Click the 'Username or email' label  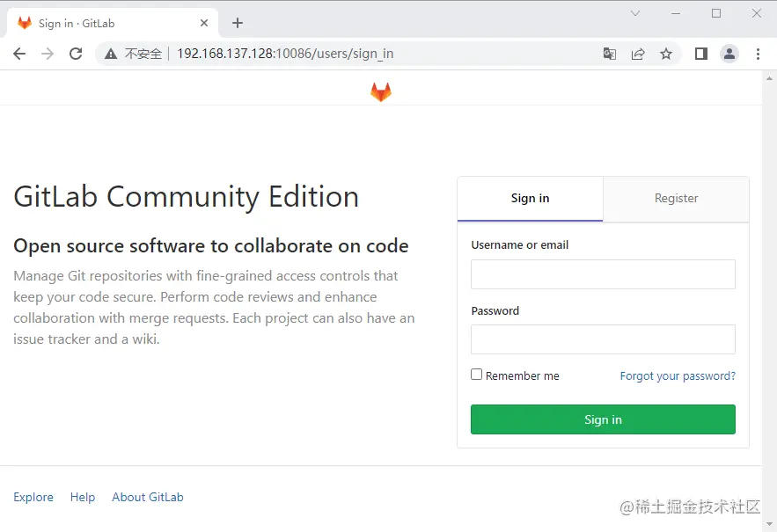pos(520,244)
